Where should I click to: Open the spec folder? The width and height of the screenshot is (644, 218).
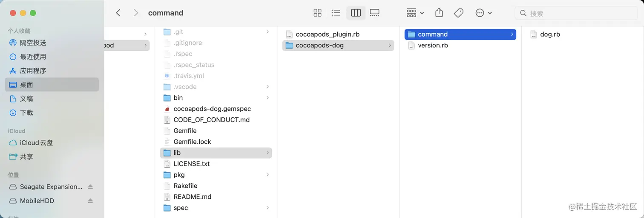(x=181, y=208)
